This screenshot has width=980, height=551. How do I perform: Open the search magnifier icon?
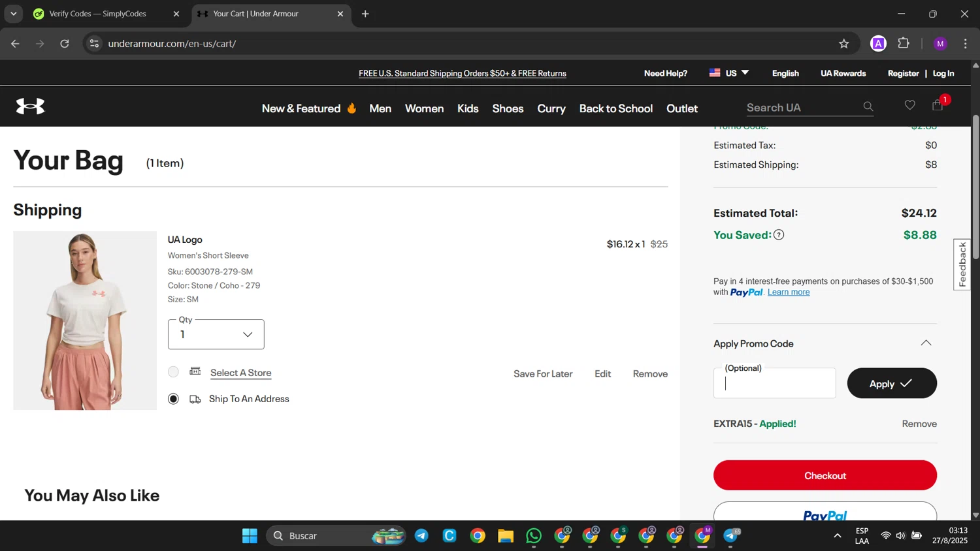tap(868, 106)
